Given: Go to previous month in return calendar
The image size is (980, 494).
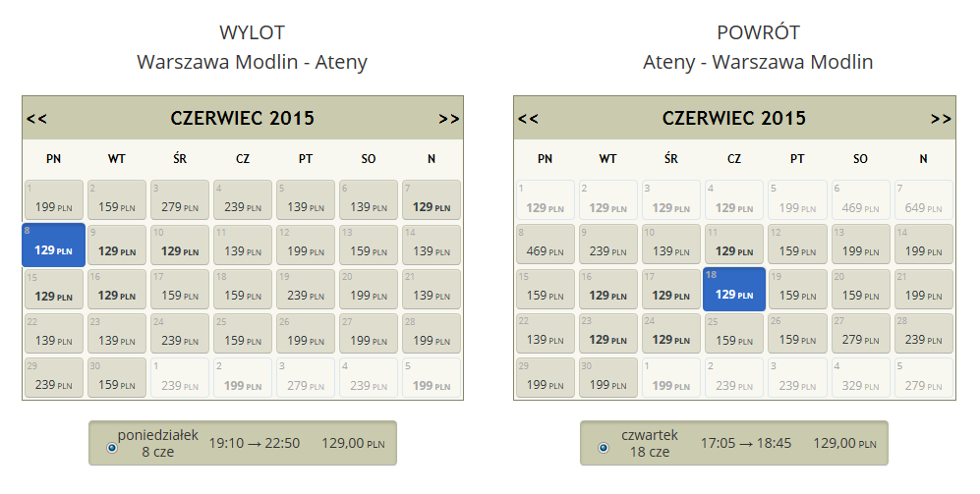Looking at the screenshot, I should tap(528, 119).
